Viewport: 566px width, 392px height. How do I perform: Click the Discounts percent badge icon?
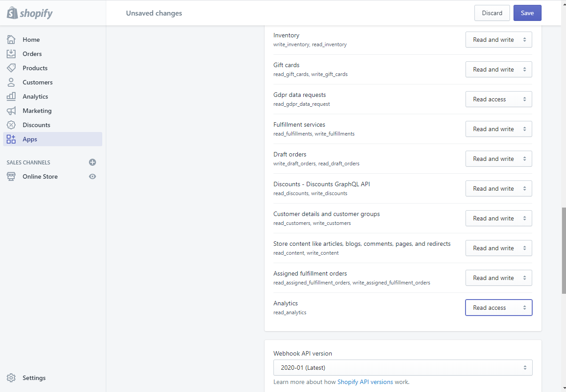point(11,125)
